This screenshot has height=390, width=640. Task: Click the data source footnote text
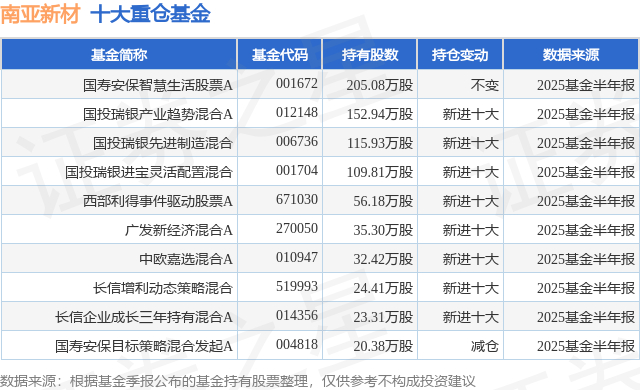238,381
